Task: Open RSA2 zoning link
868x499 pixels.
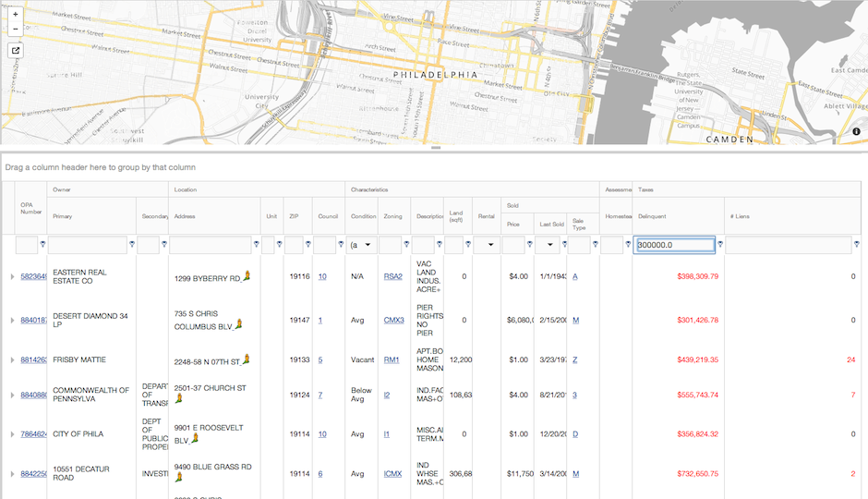Action: (x=393, y=276)
